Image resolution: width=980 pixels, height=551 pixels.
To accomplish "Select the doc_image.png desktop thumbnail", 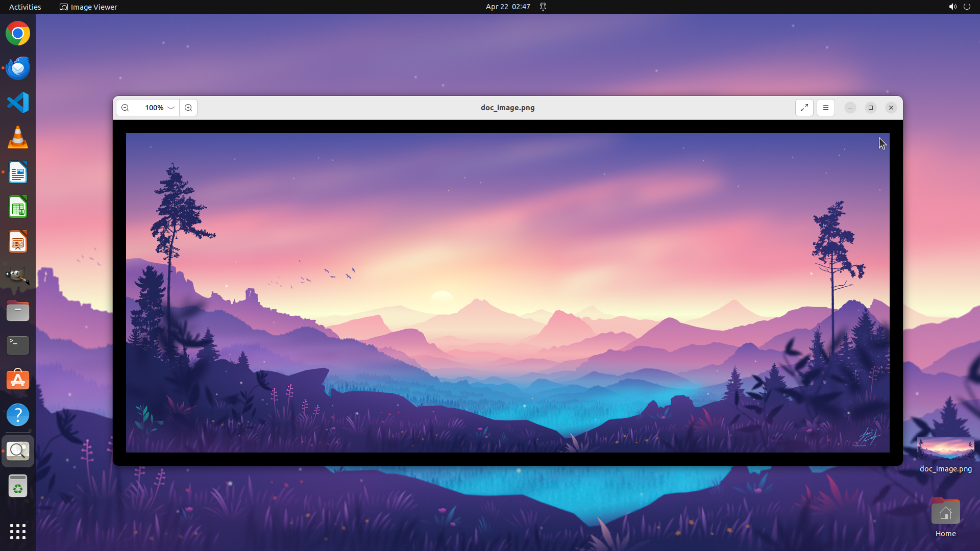I will [x=945, y=449].
